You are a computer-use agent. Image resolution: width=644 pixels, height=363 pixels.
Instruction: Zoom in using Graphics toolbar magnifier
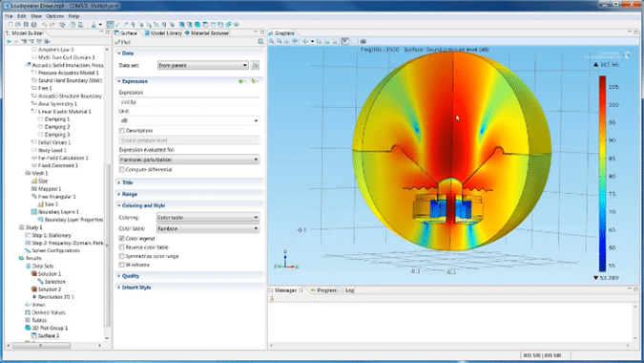[x=272, y=41]
